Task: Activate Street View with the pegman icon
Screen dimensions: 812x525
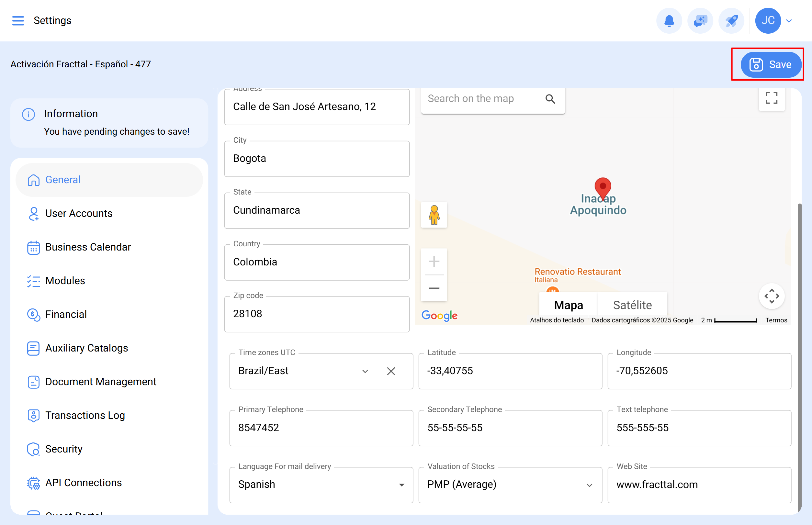Action: pyautogui.click(x=434, y=215)
